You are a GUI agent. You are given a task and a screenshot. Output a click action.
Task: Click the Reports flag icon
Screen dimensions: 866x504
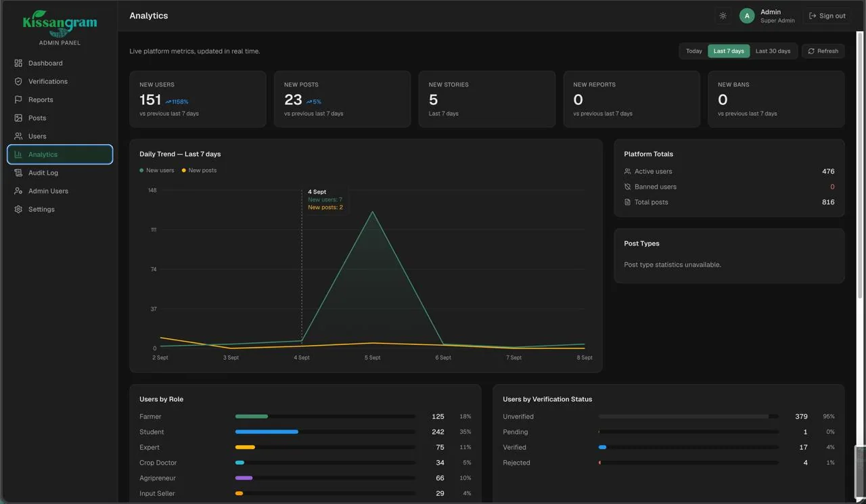click(x=18, y=99)
